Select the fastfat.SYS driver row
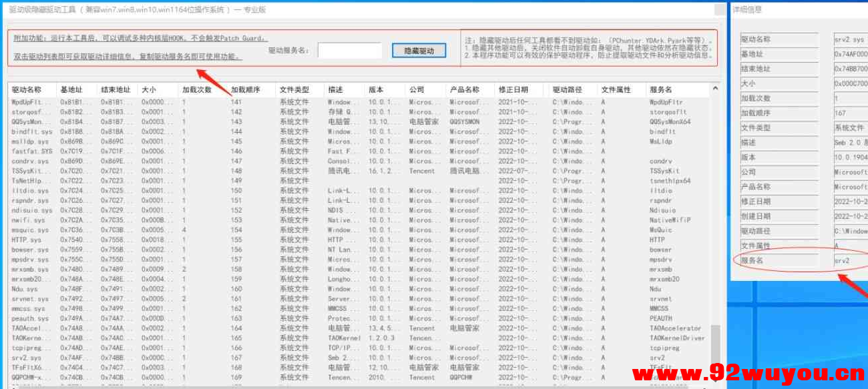This screenshot has height=389, width=868. click(31, 151)
